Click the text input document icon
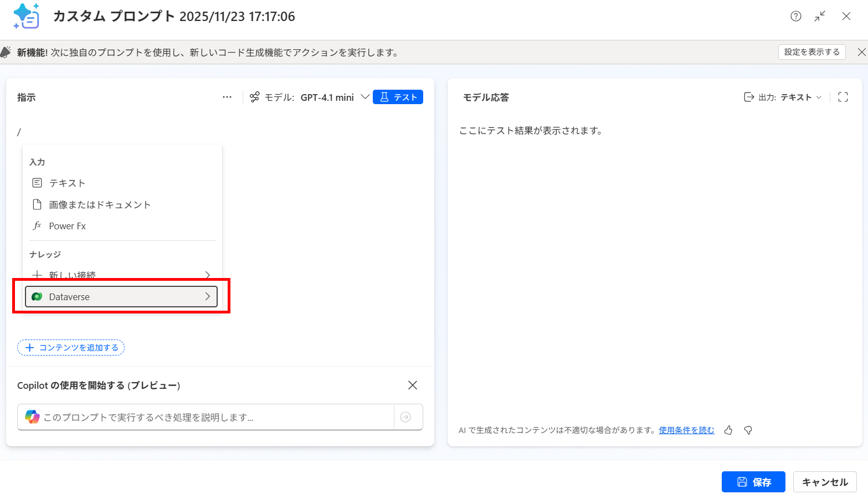The image size is (868, 494). (x=37, y=183)
